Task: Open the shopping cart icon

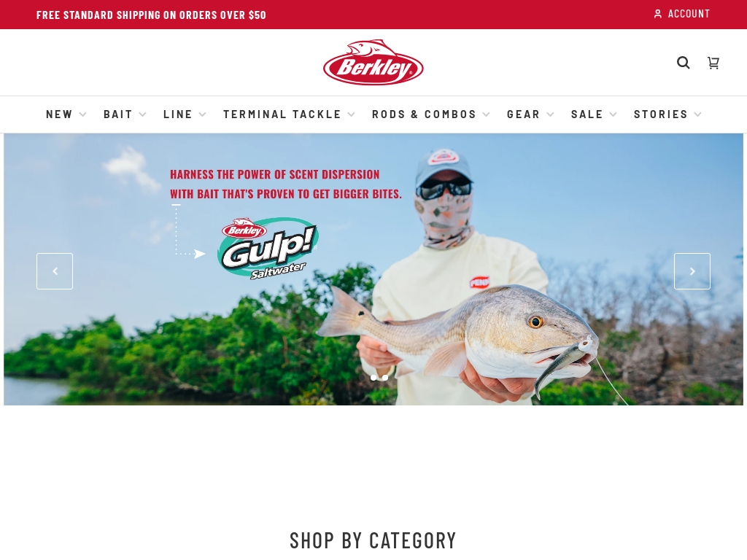Action: (x=713, y=63)
